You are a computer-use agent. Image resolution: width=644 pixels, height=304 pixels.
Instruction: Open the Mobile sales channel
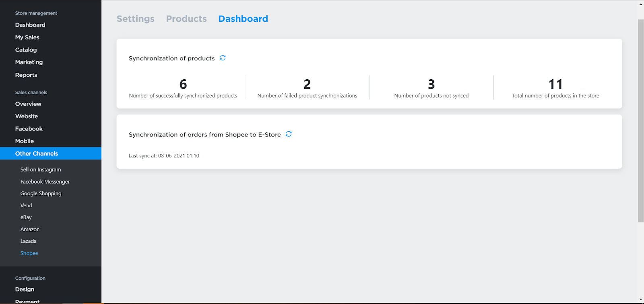[25, 141]
